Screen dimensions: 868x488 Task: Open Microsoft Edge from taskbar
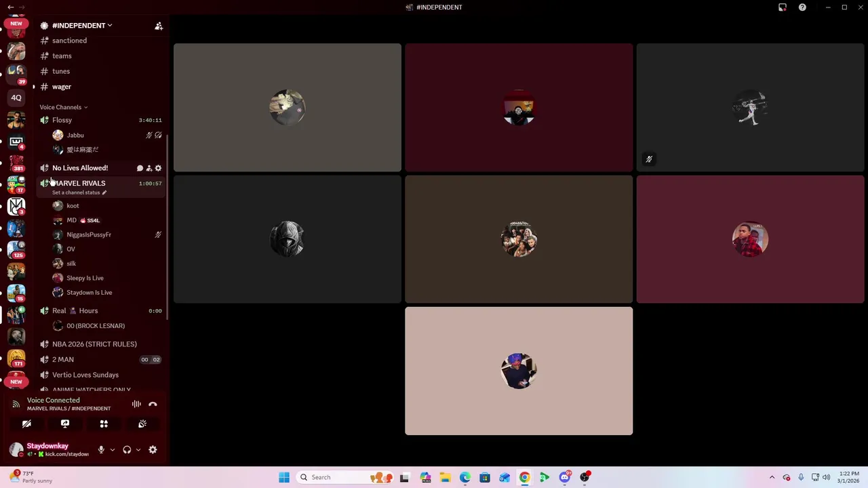tap(465, 477)
